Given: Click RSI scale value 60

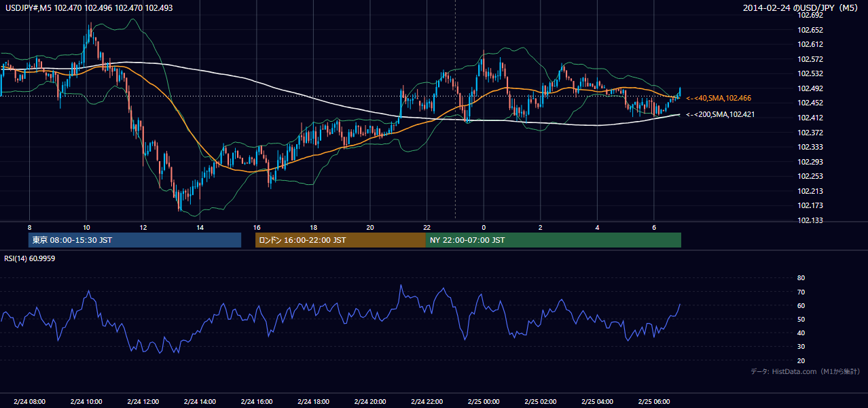Looking at the screenshot, I should pos(801,305).
